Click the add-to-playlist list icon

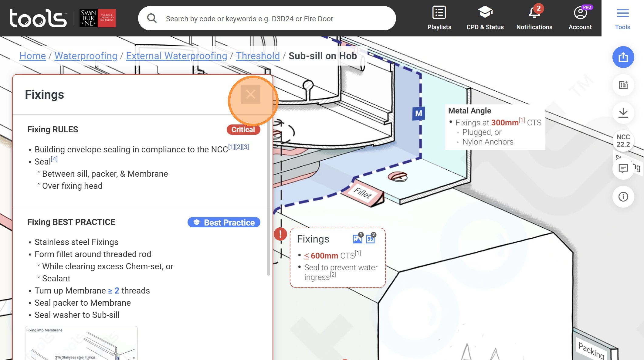623,85
